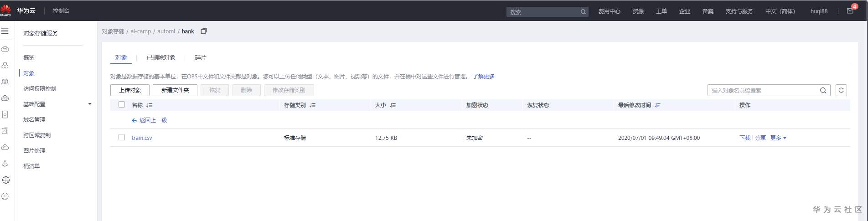Screen dimensions: 868x221
Task: Open 工单 in top bar
Action: coord(661,11)
